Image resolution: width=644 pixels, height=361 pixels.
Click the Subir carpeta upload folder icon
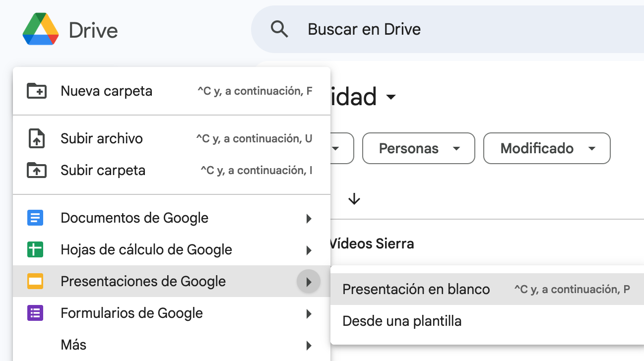(x=36, y=170)
